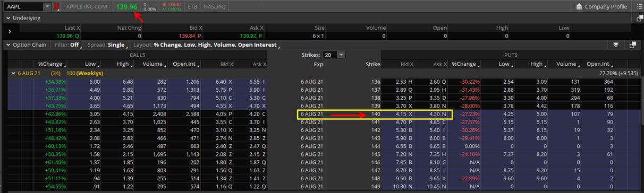Open the Spread: Single dropdown
This screenshot has width=644, height=193.
coord(107,45)
